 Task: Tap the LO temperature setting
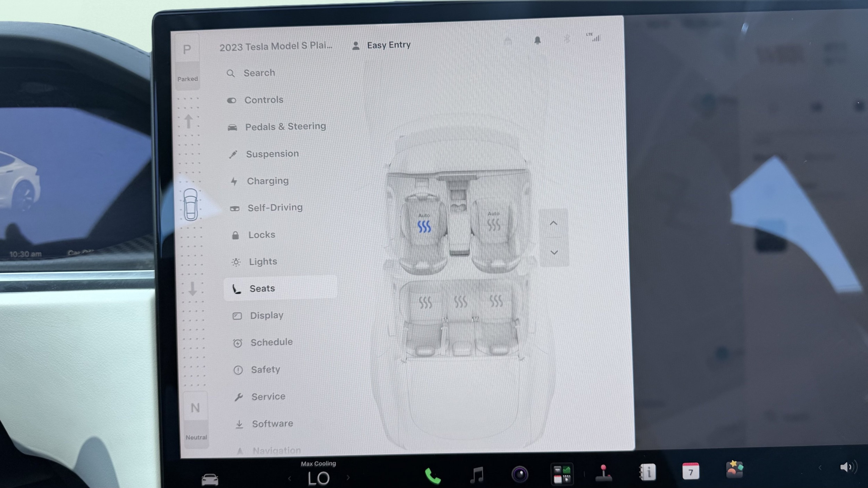pyautogui.click(x=319, y=479)
